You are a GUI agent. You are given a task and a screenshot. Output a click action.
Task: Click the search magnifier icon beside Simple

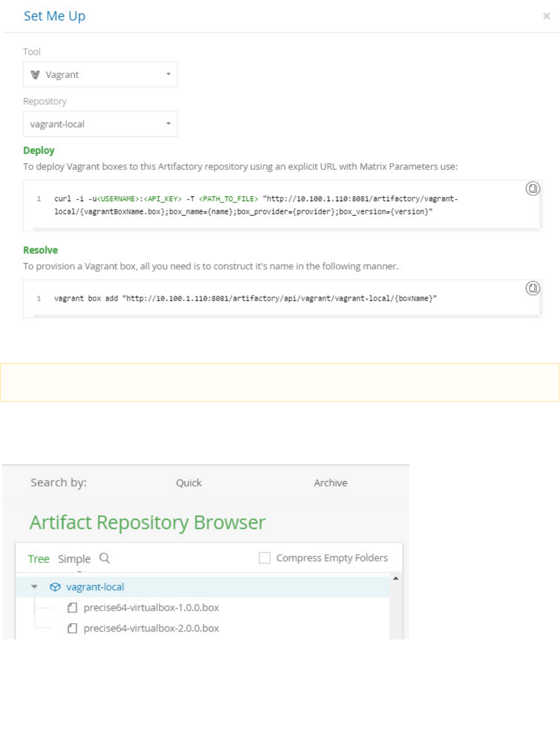click(105, 558)
